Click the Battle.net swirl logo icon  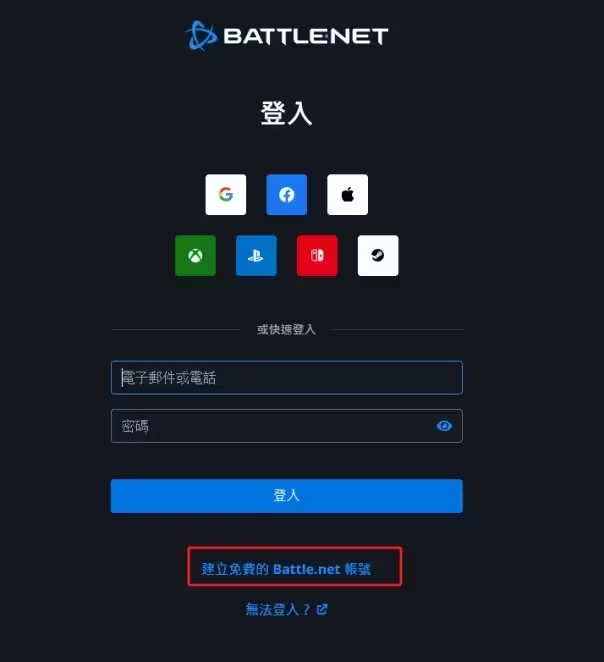(x=201, y=35)
